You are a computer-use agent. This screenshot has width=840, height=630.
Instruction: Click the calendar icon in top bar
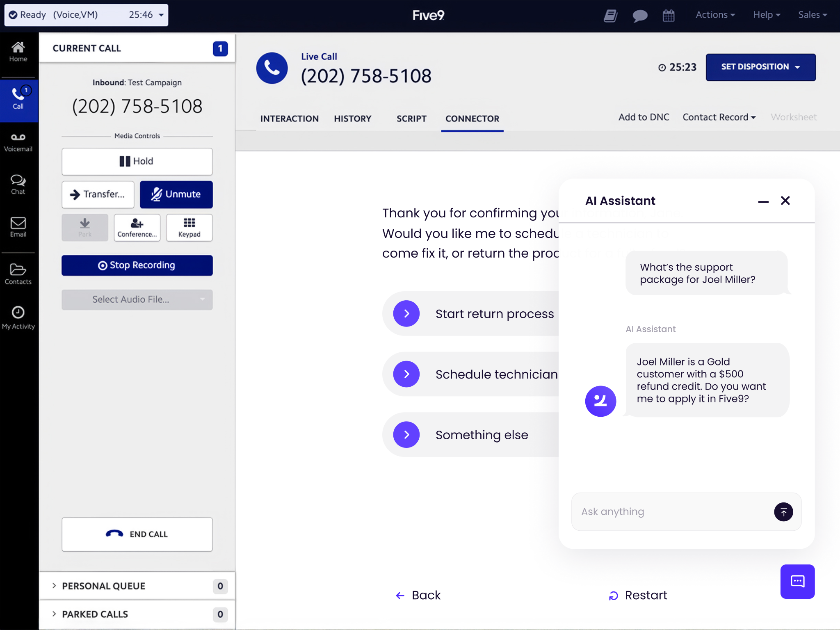coord(669,16)
